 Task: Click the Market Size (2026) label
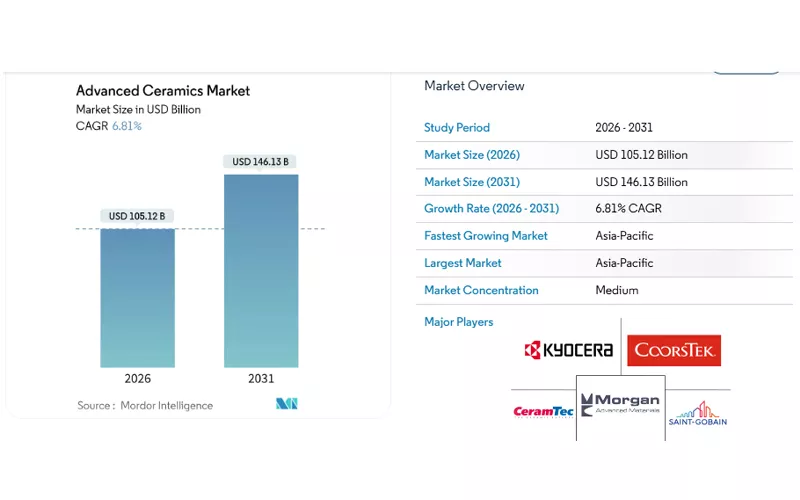click(x=472, y=155)
